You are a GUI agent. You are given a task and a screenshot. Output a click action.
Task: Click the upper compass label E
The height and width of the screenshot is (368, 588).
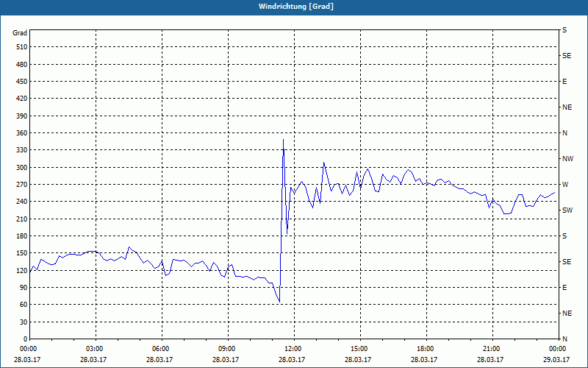pos(564,82)
